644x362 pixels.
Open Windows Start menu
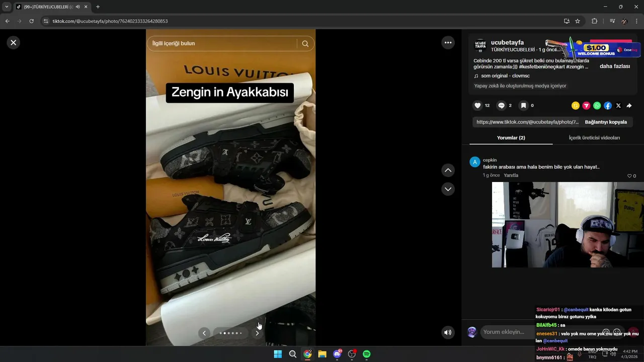[x=278, y=354]
